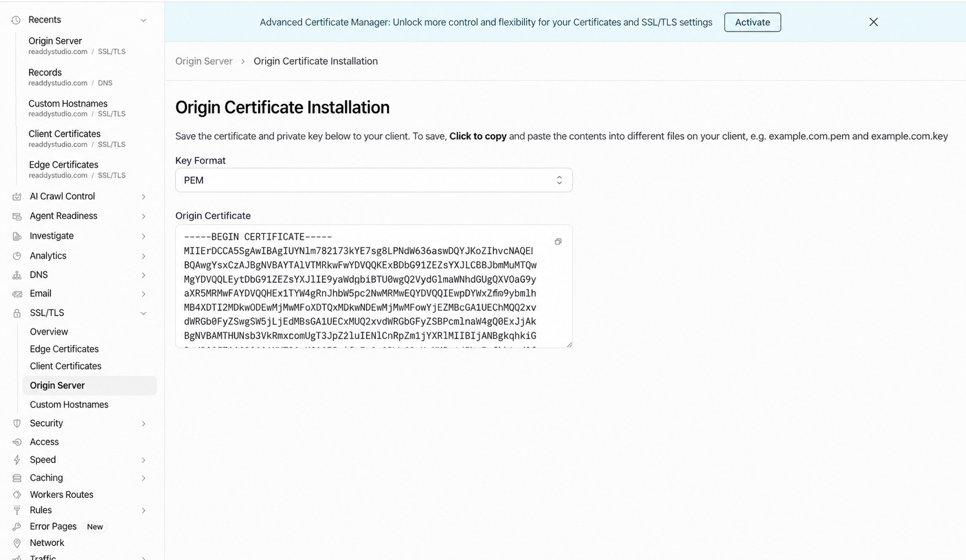This screenshot has width=966, height=560.
Task: Click the Investigate icon
Action: point(17,236)
